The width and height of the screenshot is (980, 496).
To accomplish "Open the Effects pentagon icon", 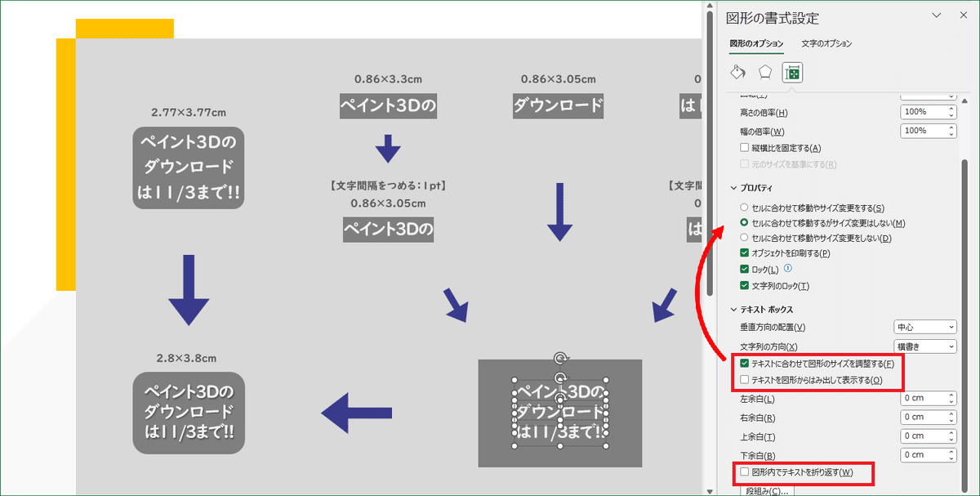I will pyautogui.click(x=765, y=72).
